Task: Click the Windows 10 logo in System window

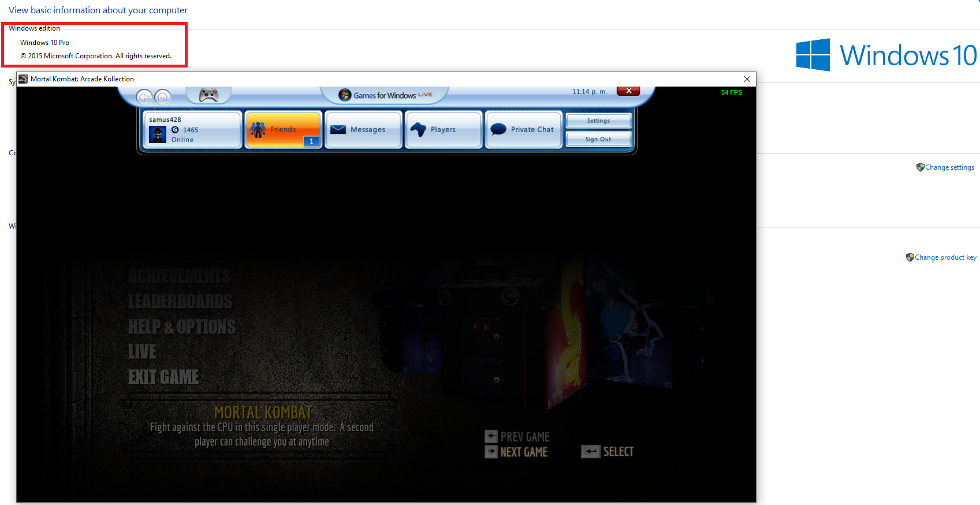Action: pyautogui.click(x=886, y=55)
